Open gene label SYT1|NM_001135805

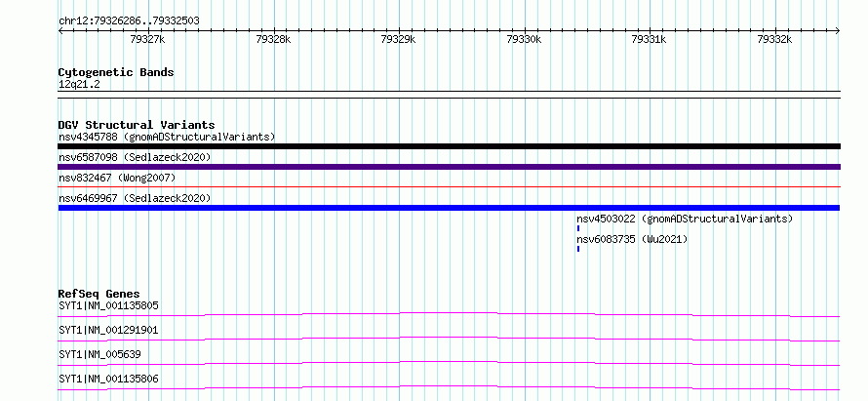coord(108,305)
